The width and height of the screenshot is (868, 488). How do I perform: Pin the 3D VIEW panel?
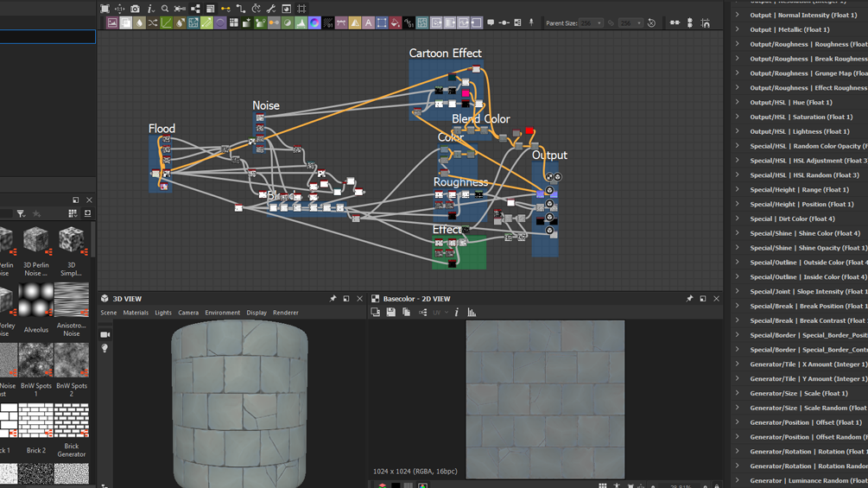[x=333, y=298]
